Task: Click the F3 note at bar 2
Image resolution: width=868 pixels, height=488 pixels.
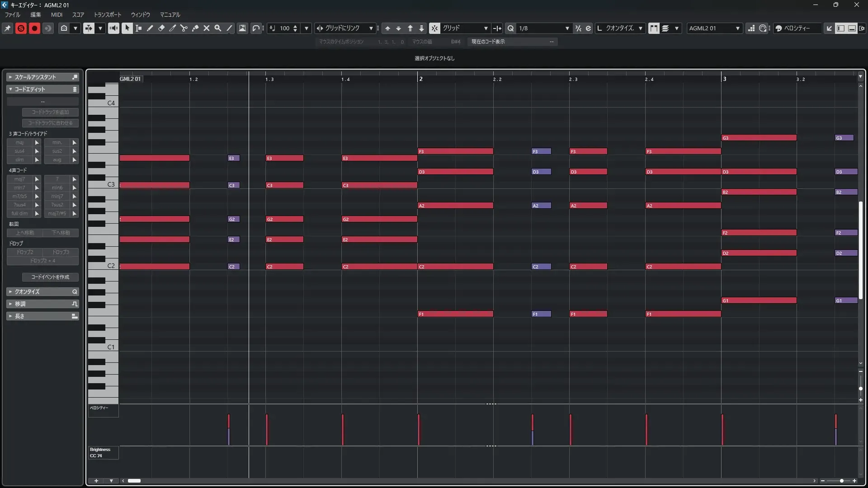Action: tap(455, 151)
